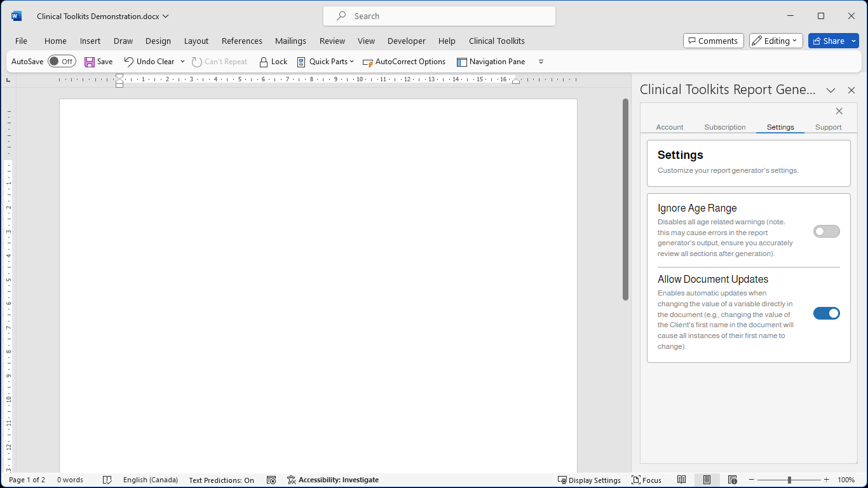Open the Mailings ribbon tab
Screen dimensions: 868x488
click(x=290, y=41)
